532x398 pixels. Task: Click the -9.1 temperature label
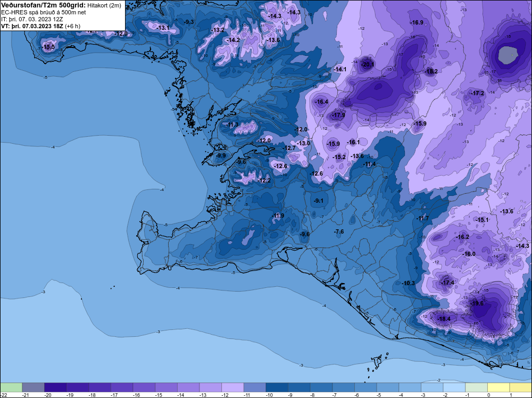(319, 201)
